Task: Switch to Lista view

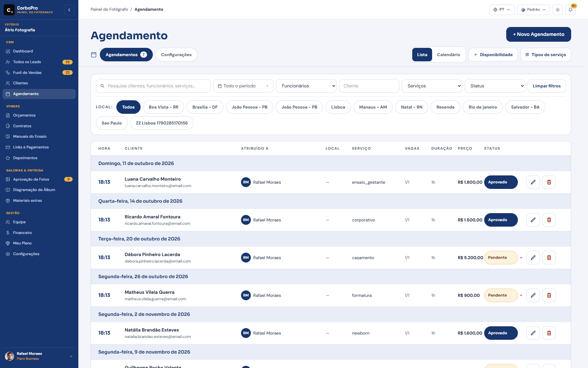Action: tap(422, 55)
